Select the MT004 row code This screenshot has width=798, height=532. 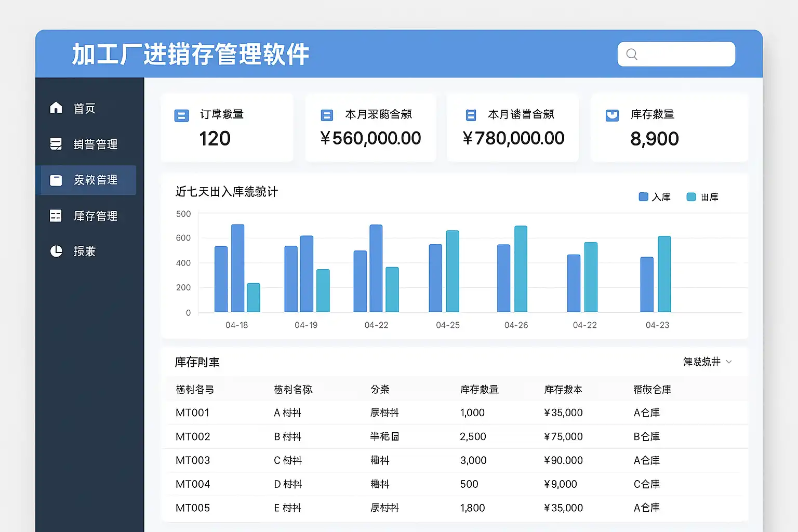[193, 484]
